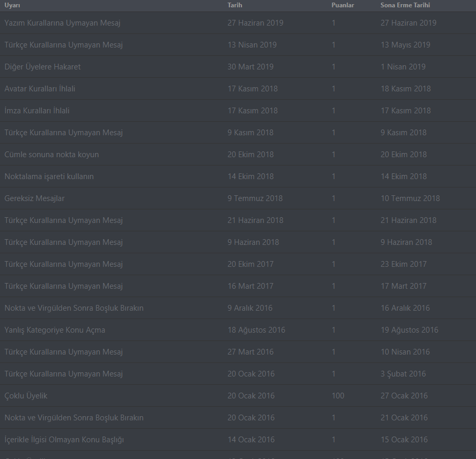Select the Yanlış Kategoriye Konu Açma warning

tap(55, 330)
